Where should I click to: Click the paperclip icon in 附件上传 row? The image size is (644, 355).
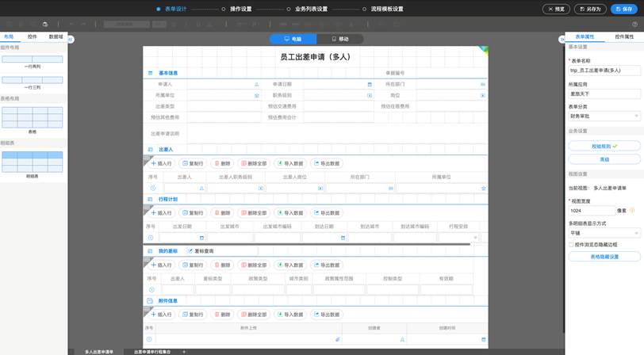[x=337, y=339]
